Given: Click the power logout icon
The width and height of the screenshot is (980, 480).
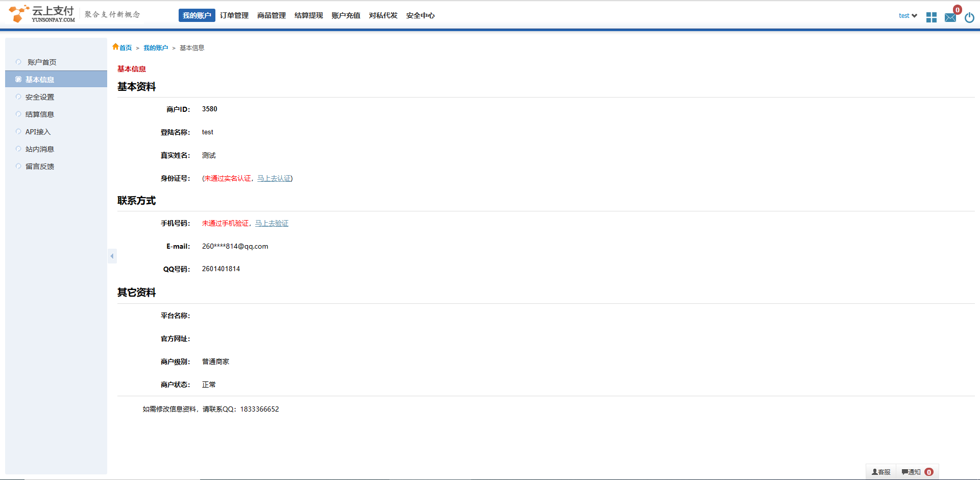Looking at the screenshot, I should 969,17.
